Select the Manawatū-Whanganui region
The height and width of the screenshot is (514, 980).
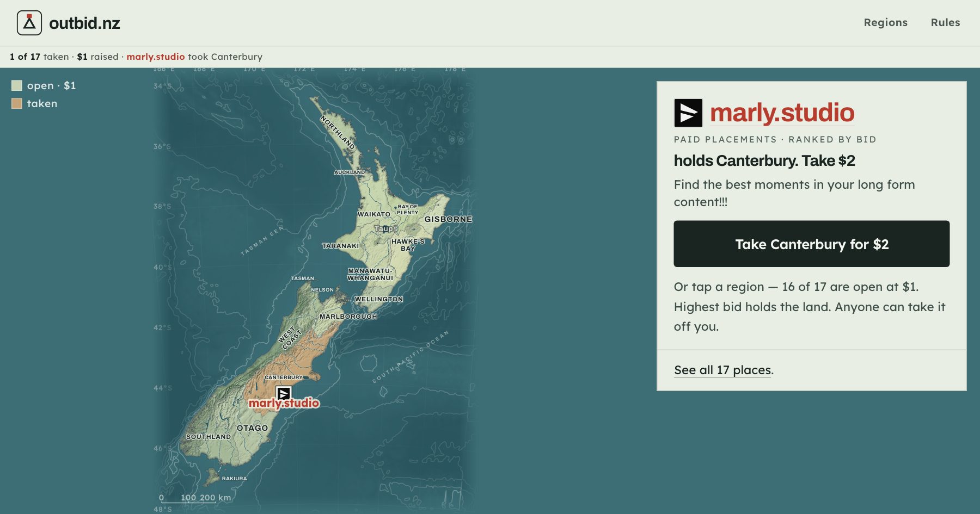370,274
